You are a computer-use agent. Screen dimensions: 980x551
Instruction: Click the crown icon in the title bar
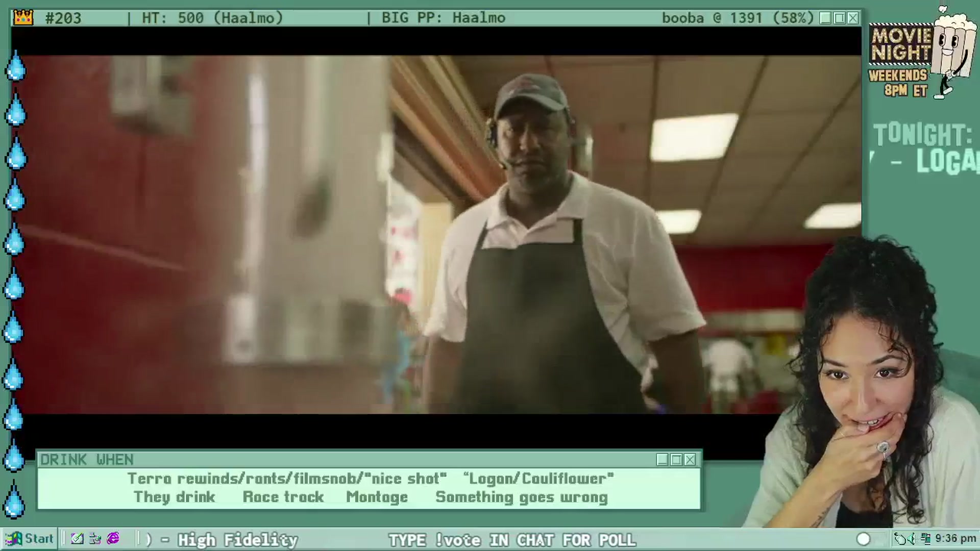[23, 18]
